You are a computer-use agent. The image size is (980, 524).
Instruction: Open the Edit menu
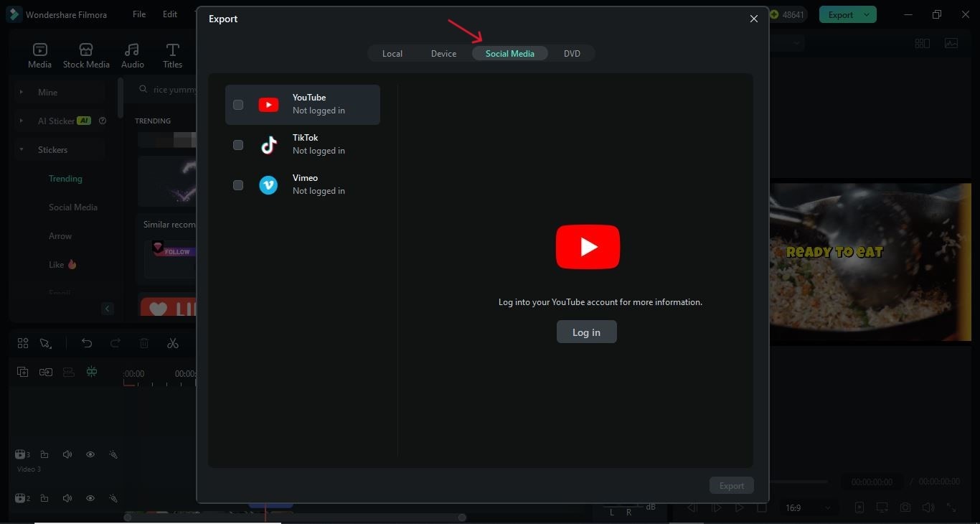tap(170, 14)
